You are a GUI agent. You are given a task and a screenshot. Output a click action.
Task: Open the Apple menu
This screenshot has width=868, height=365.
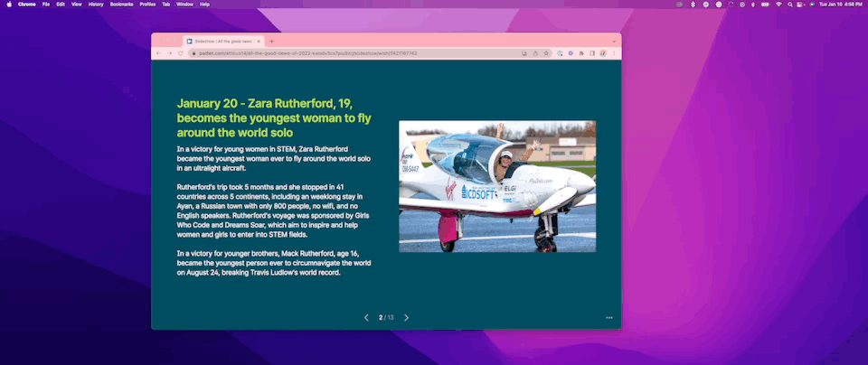(9, 4)
